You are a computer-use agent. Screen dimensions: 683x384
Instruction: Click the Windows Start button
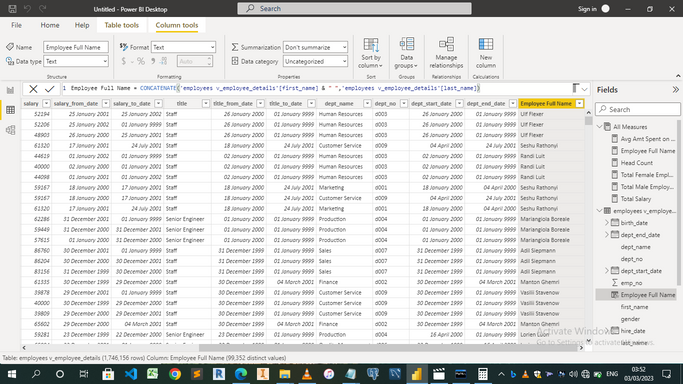12,374
